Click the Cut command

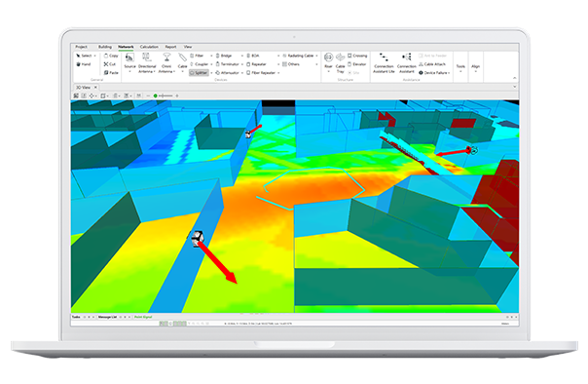110,64
